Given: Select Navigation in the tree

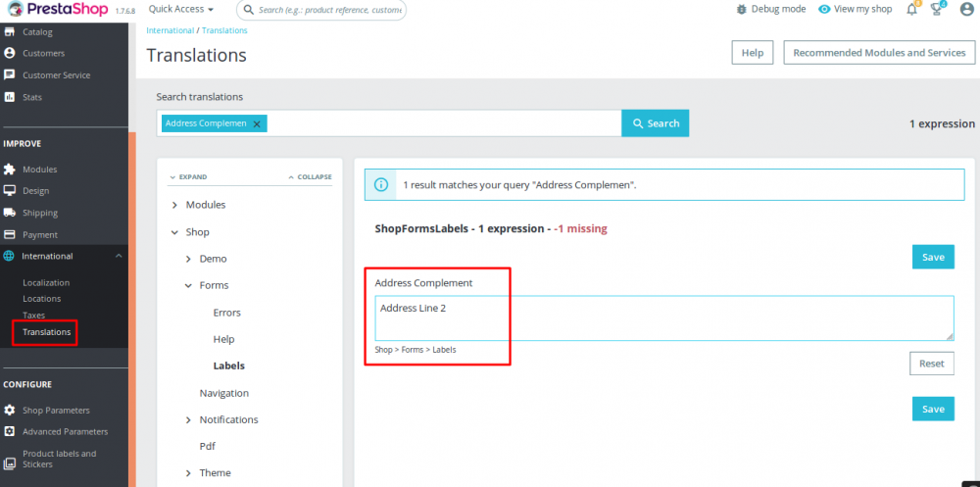Looking at the screenshot, I should 224,393.
